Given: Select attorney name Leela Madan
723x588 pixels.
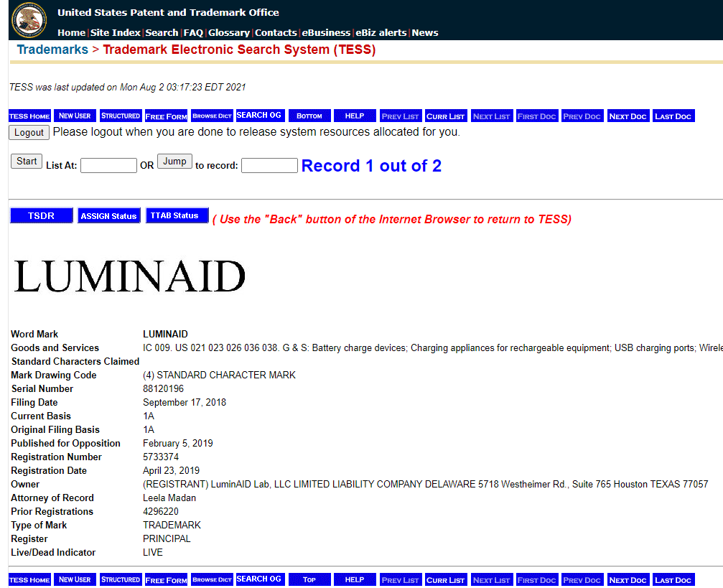Looking at the screenshot, I should tap(169, 498).
